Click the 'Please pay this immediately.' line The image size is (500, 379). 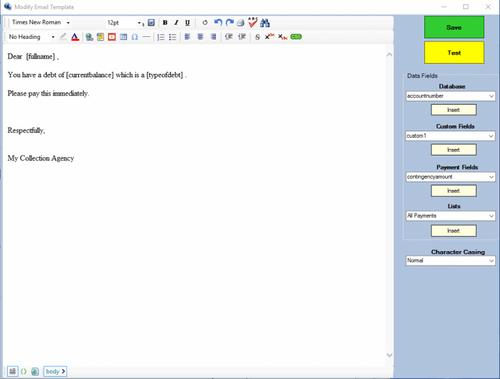(48, 93)
